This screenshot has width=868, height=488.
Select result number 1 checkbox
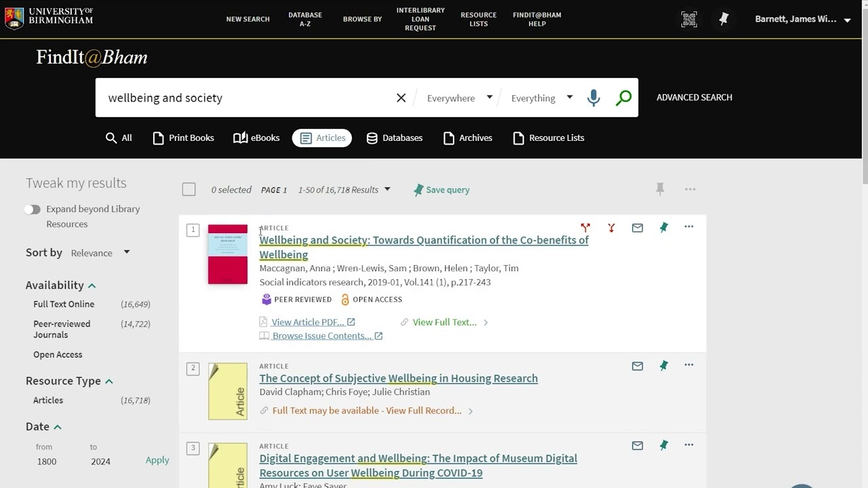click(x=193, y=230)
